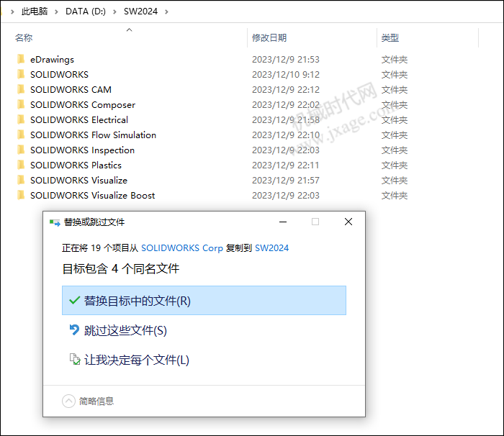Sort by 修改日期 column header
504x436 pixels.
click(x=269, y=38)
